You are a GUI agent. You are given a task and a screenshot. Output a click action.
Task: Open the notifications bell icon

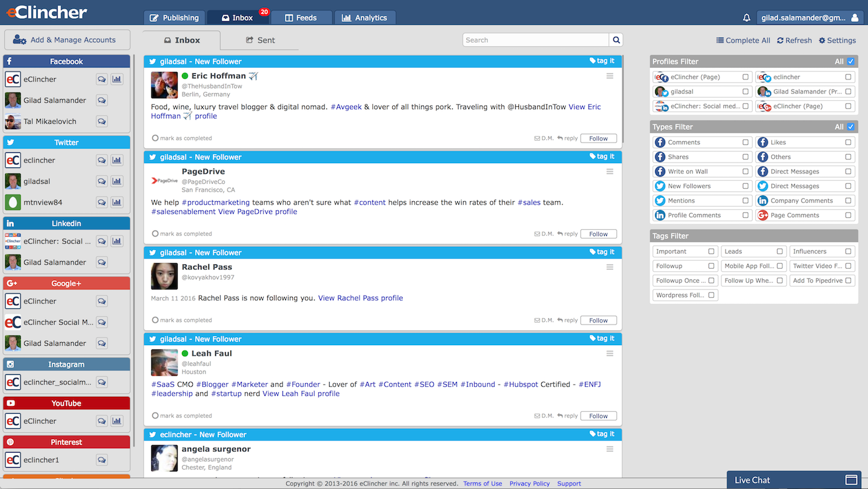(747, 18)
